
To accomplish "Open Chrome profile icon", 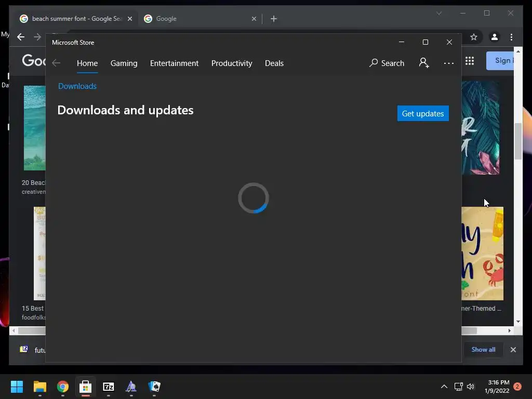I will [495, 37].
